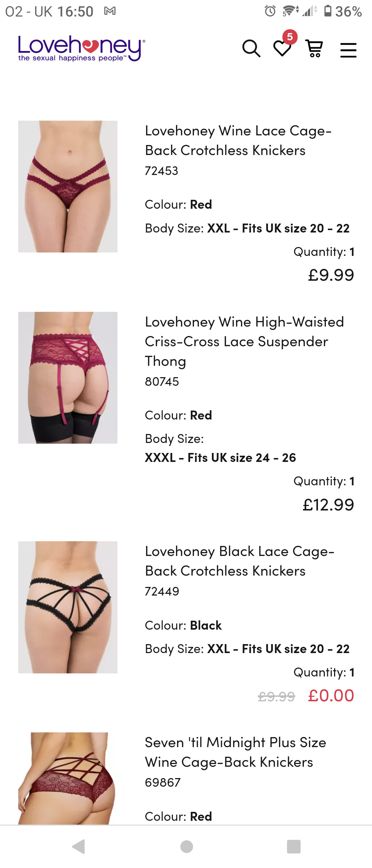Open the Wine High-Waisted Criss-Cross Lace Suspender Thong link
This screenshot has height=868, width=372.
(244, 341)
